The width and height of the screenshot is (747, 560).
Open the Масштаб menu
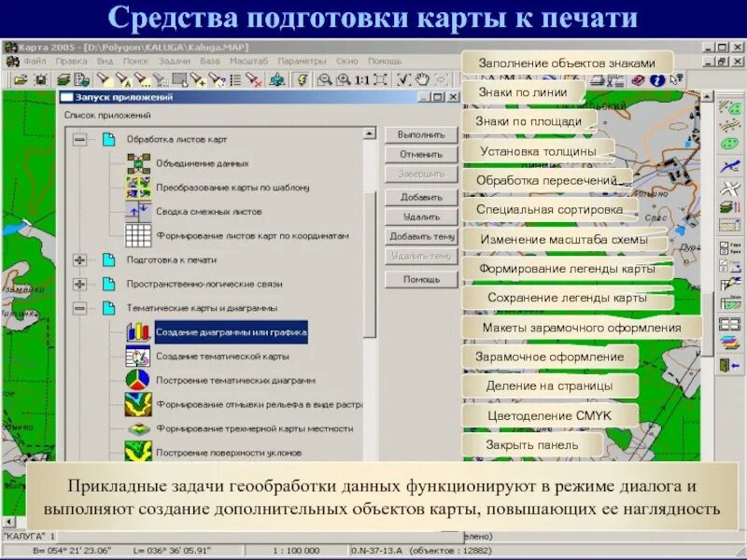click(x=248, y=62)
